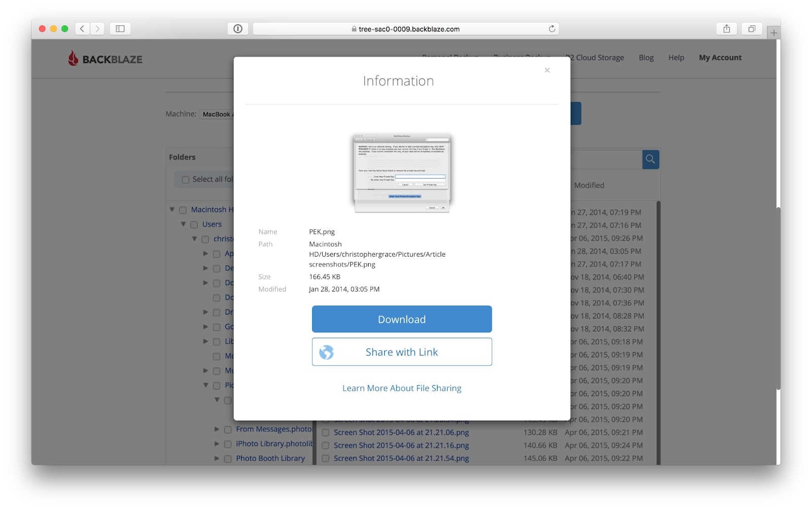
Task: Click the show all tabs icon
Action: (752, 28)
